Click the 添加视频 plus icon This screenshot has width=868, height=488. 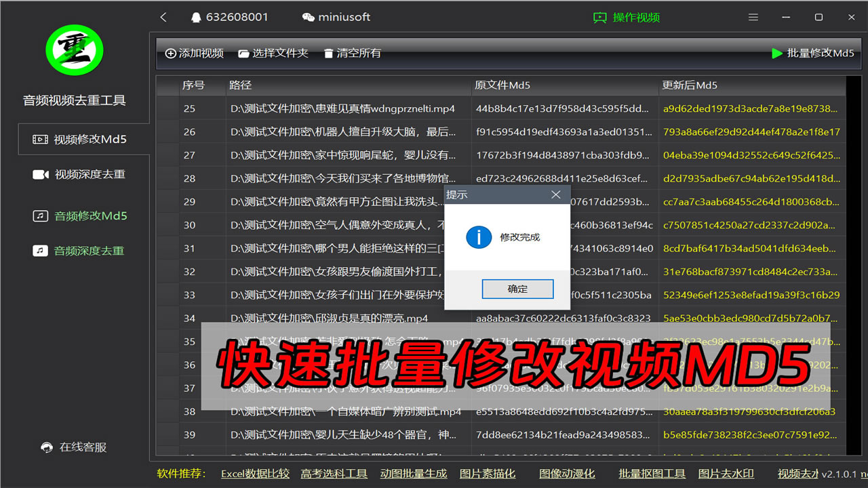click(171, 53)
